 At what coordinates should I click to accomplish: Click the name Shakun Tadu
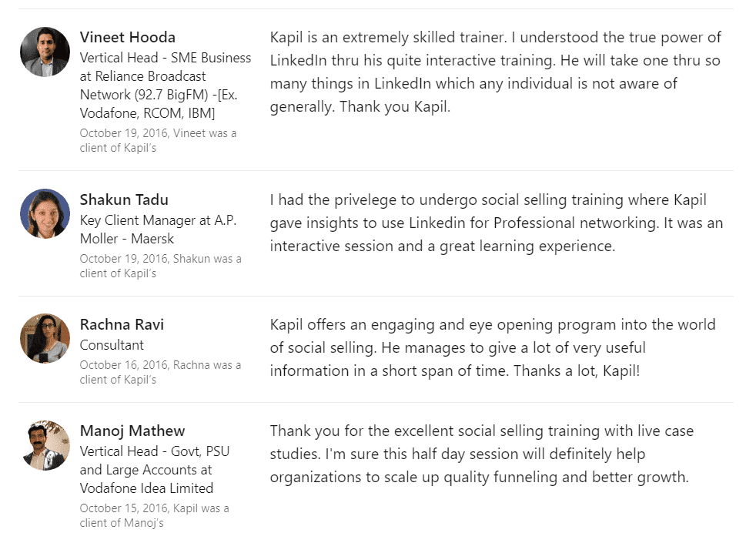click(x=124, y=199)
